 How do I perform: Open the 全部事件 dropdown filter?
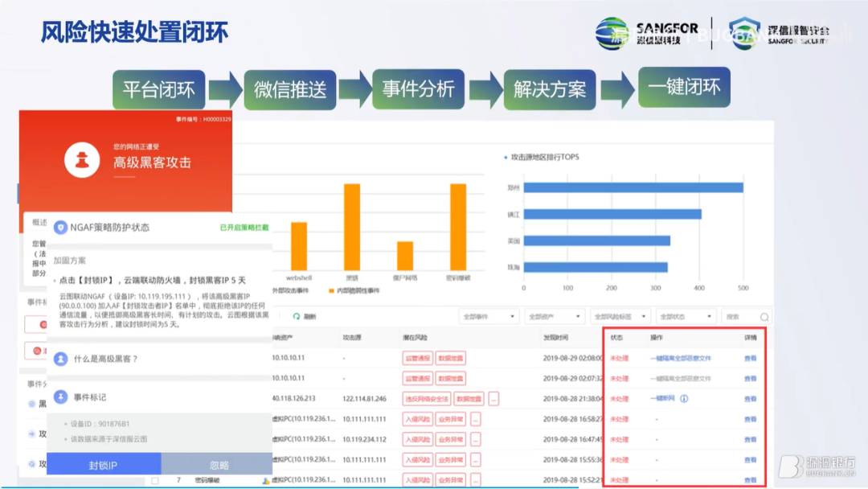(489, 317)
